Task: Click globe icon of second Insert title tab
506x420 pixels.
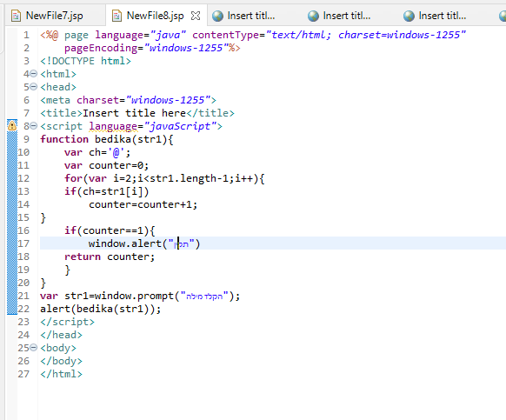Action: point(313,16)
